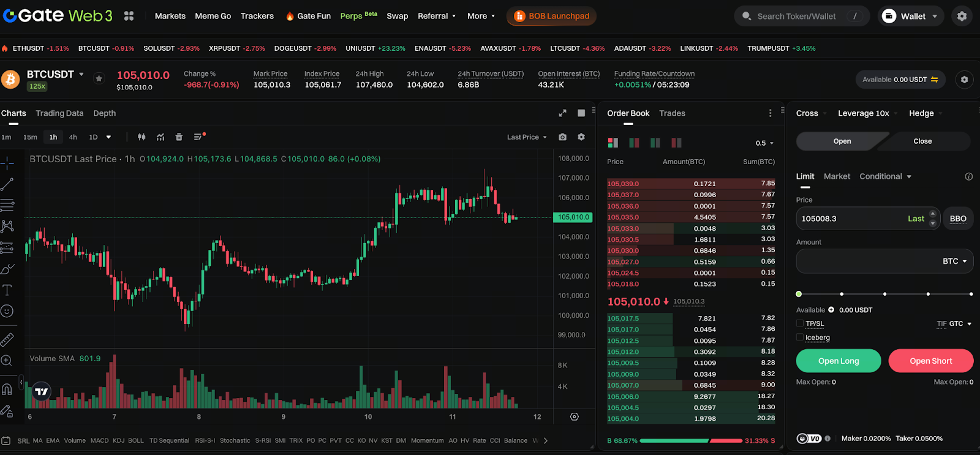Open the Markets menu
This screenshot has height=455, width=980.
click(x=170, y=16)
